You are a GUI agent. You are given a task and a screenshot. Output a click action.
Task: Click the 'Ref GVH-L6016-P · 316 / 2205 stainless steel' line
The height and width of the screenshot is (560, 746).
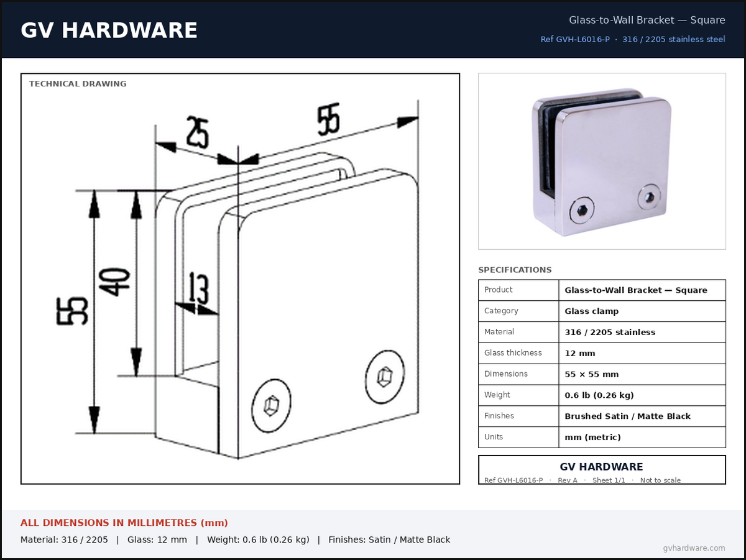coord(633,39)
